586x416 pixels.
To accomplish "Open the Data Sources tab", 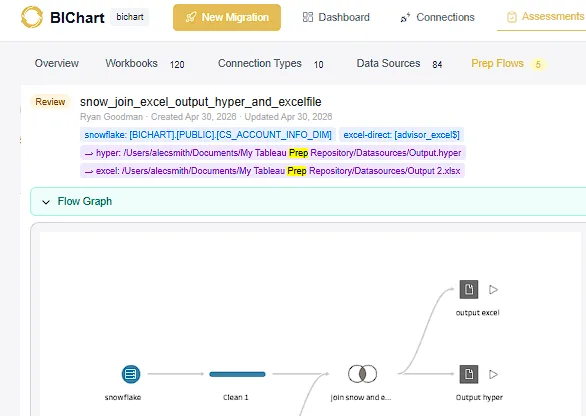I will click(x=388, y=63).
